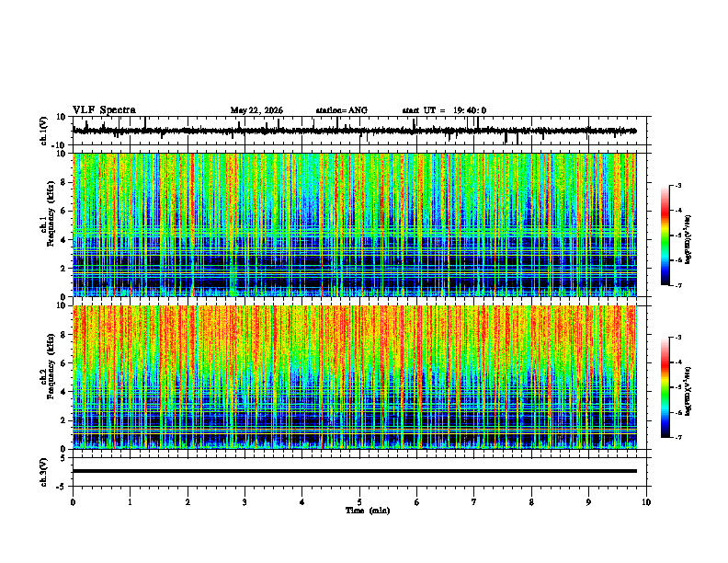Select the ch.2 Frequency (kHz) axis label
Viewport: 728px width, 563px height.
48,377
